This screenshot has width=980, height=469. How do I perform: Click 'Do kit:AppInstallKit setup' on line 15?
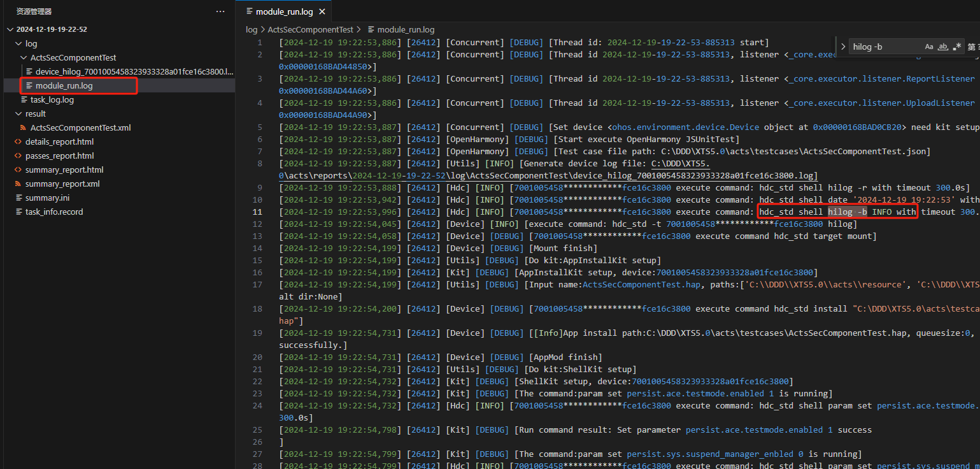tap(592, 260)
